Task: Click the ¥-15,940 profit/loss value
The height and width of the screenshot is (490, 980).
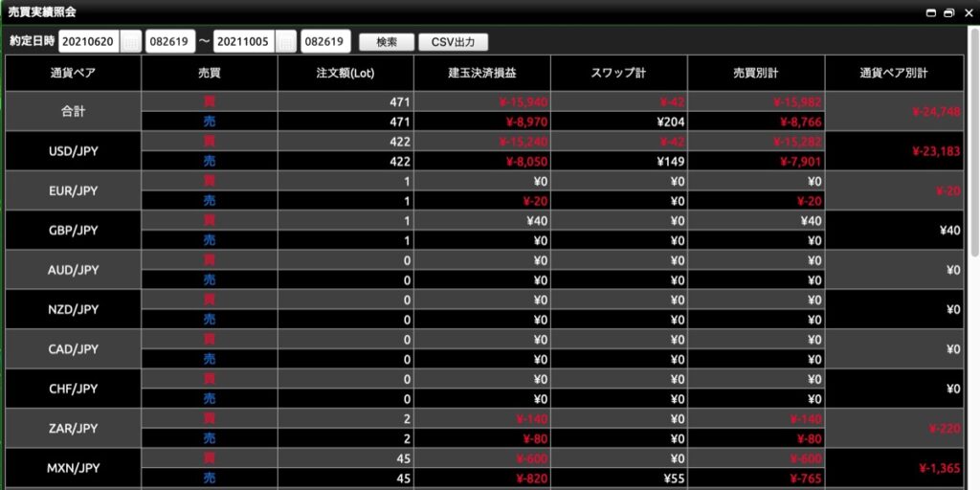Action: click(523, 101)
